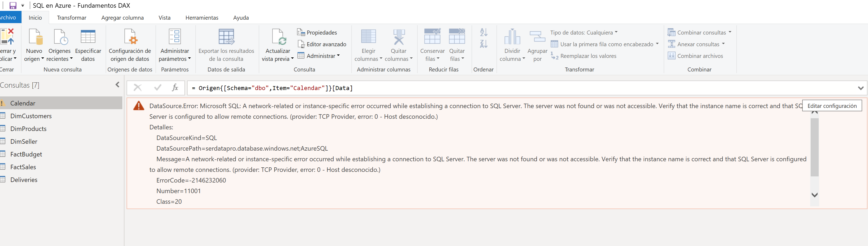Image resolution: width=868 pixels, height=246 pixels.
Task: Collapse the Consultas pane
Action: [117, 85]
